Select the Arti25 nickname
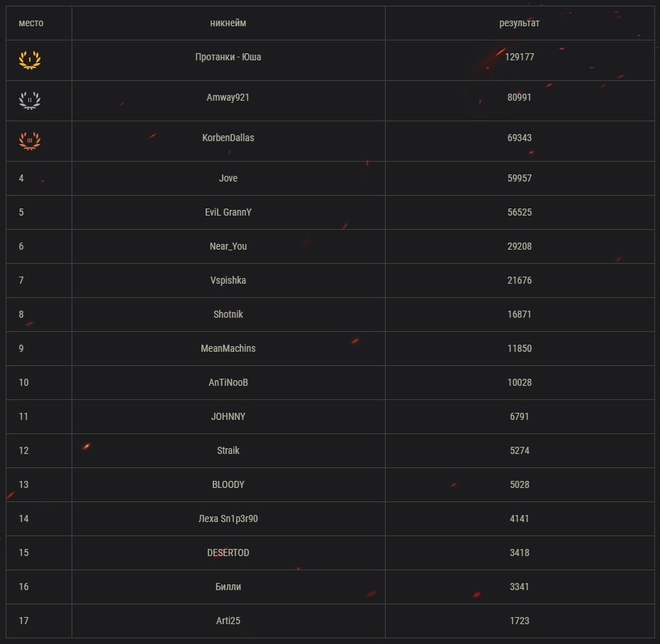 coord(228,621)
